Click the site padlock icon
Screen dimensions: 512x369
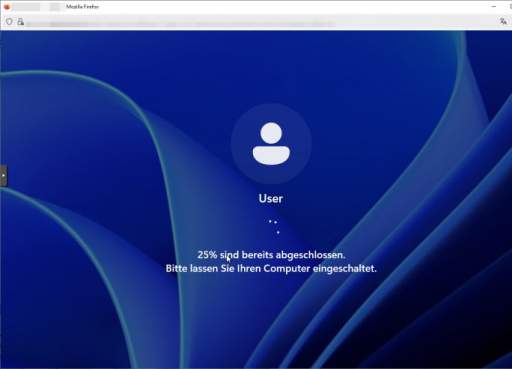(21, 22)
